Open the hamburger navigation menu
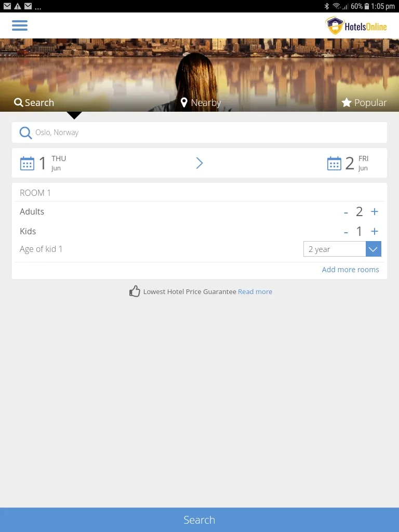 pyautogui.click(x=20, y=25)
